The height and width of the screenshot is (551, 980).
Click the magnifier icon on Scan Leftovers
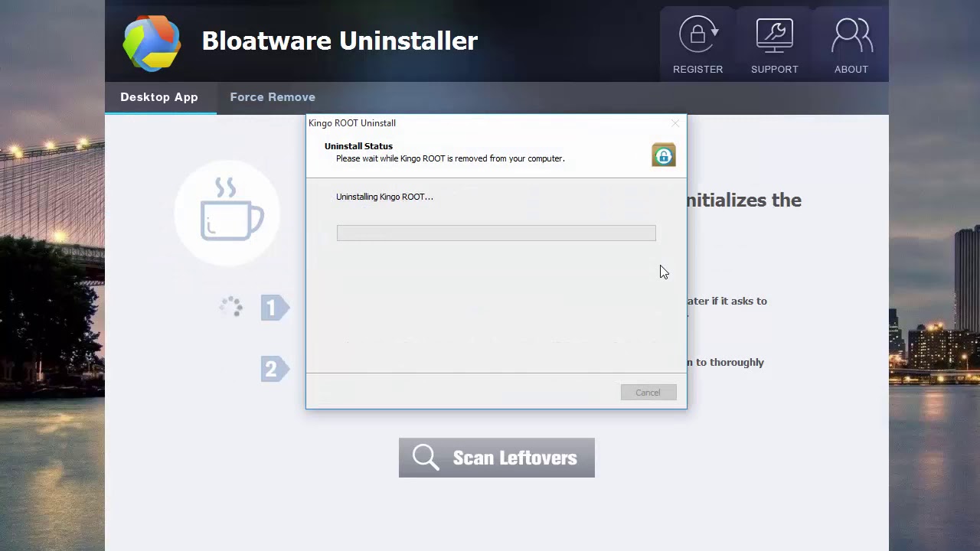coord(426,457)
